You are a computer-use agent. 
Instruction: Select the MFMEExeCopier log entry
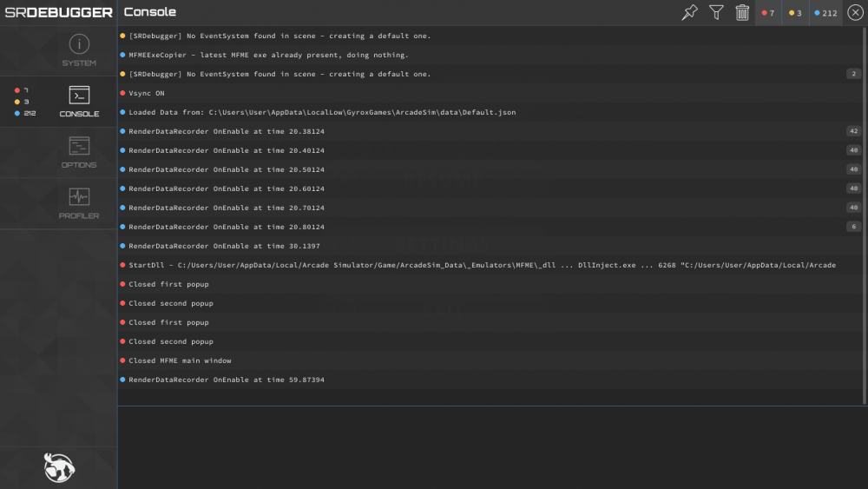pyautogui.click(x=489, y=55)
